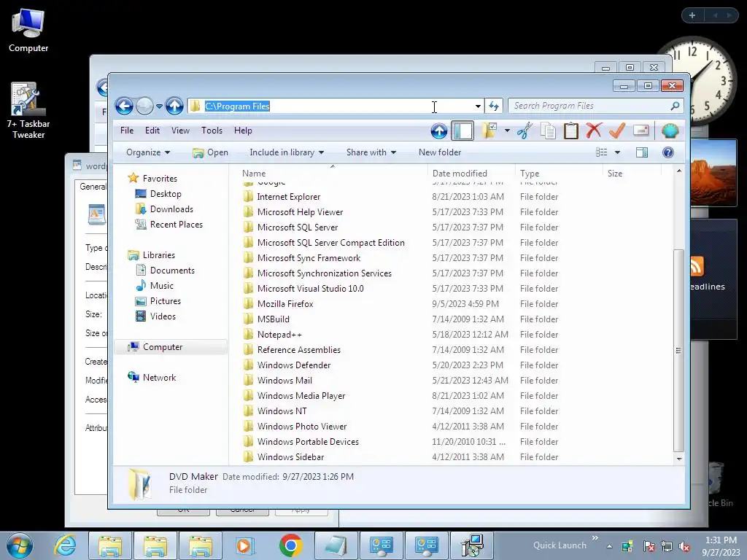The width and height of the screenshot is (747, 560).
Task: Click the Change your view icon
Action: (x=602, y=152)
